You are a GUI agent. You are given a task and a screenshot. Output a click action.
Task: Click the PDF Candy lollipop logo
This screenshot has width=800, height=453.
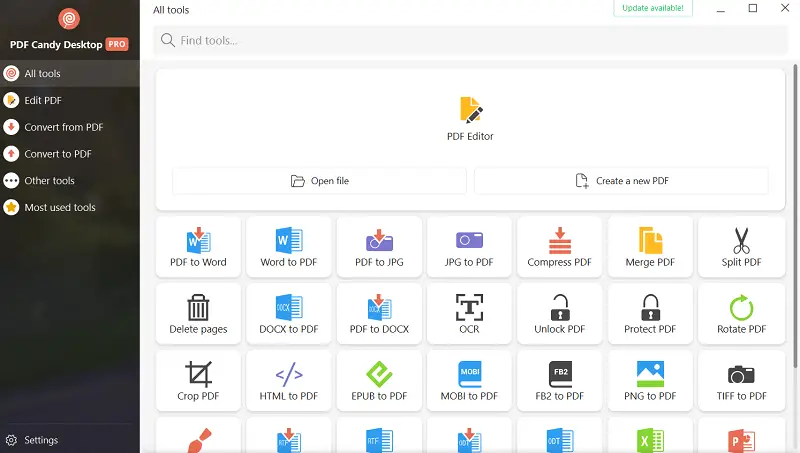tap(69, 19)
